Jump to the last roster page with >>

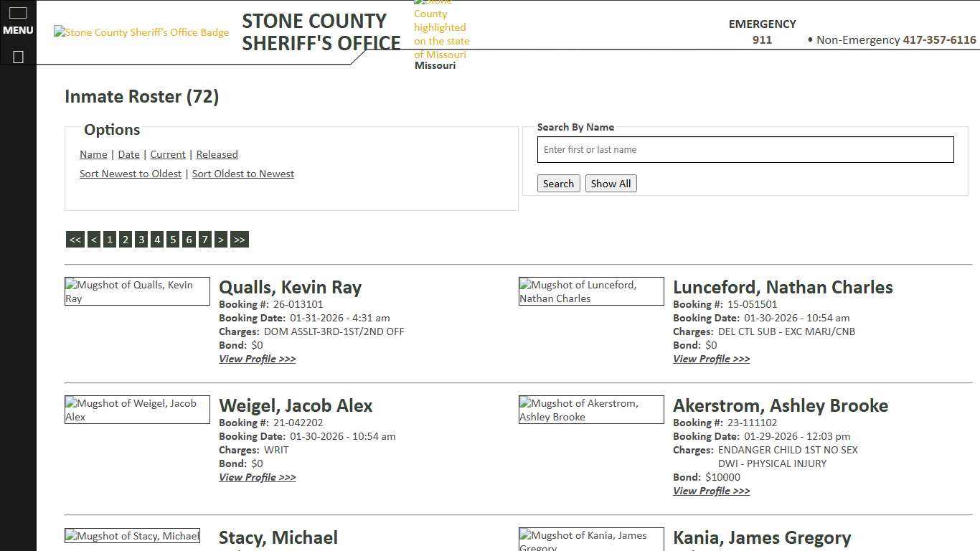click(239, 239)
